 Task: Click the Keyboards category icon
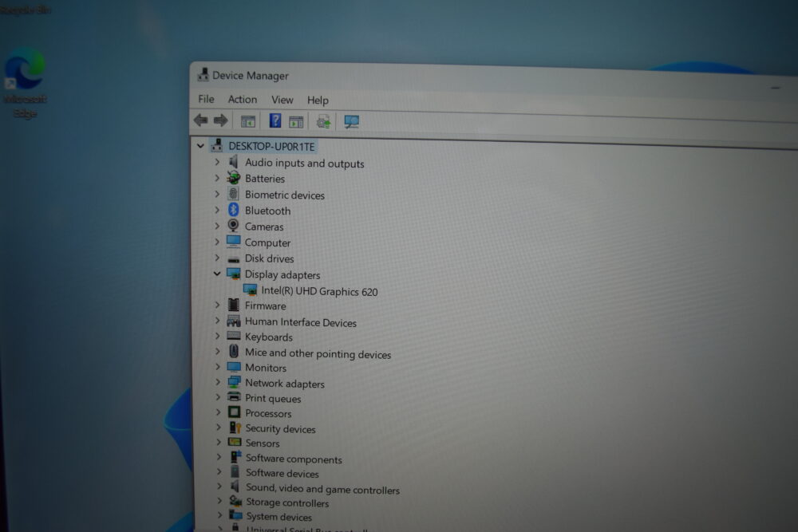tap(234, 336)
